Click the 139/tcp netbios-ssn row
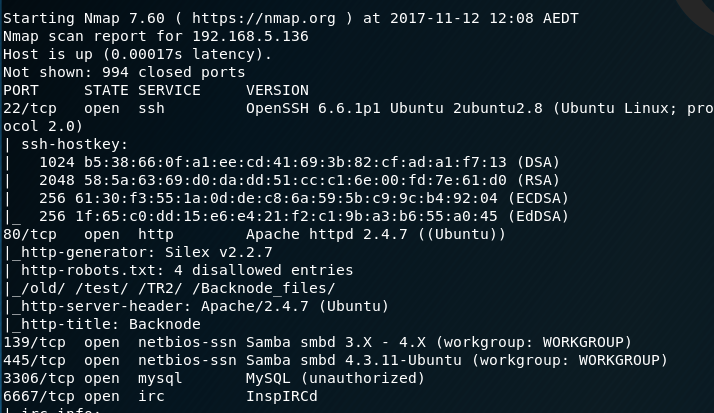Image resolution: width=714 pixels, height=413 pixels. [x=317, y=342]
